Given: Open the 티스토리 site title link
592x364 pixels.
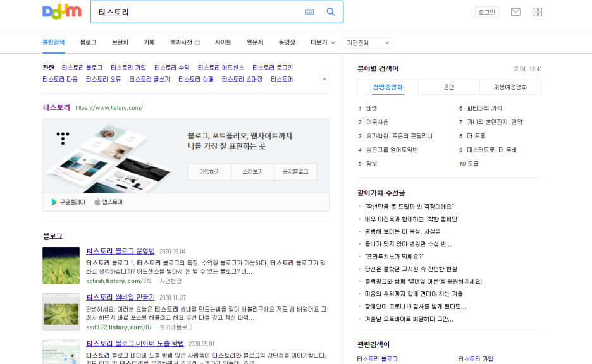Looking at the screenshot, I should point(56,107).
